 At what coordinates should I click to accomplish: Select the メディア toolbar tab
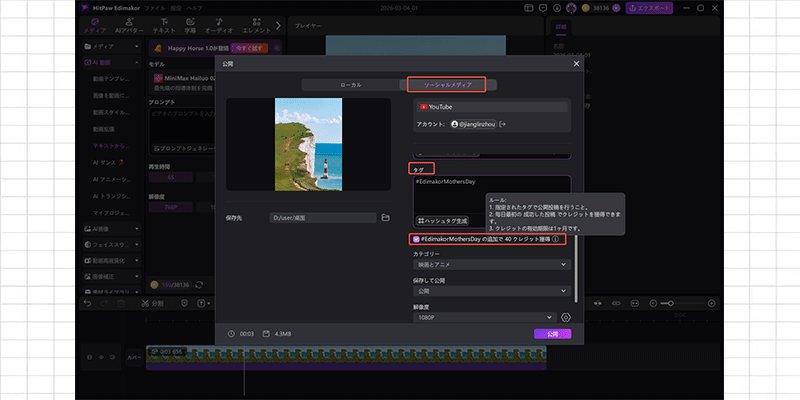point(95,26)
